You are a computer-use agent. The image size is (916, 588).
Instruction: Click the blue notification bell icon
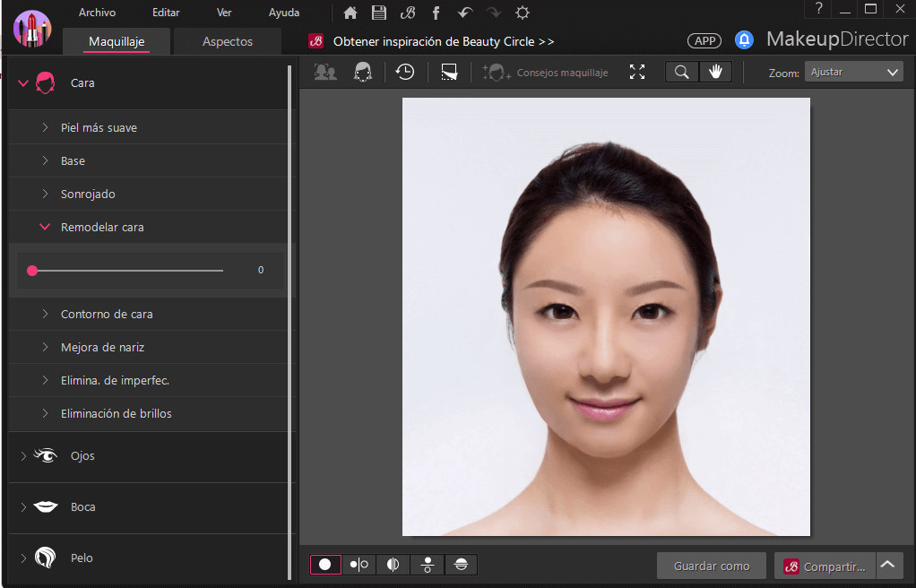[744, 40]
